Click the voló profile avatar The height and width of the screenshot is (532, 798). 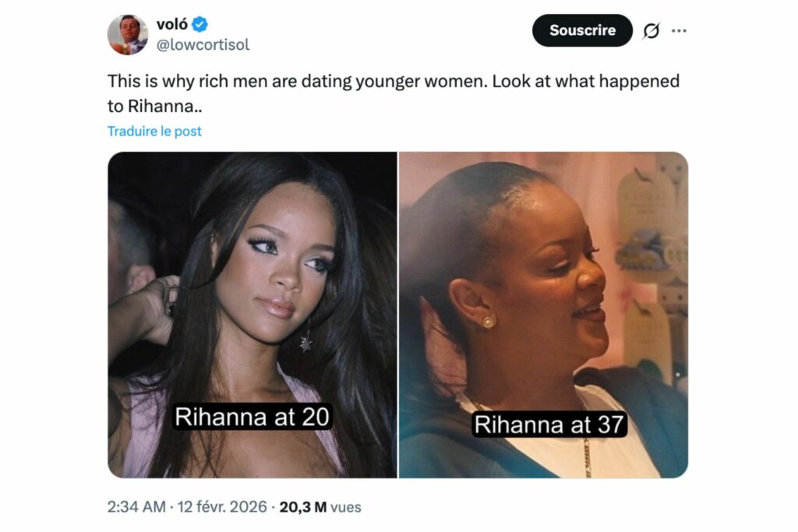(x=128, y=34)
